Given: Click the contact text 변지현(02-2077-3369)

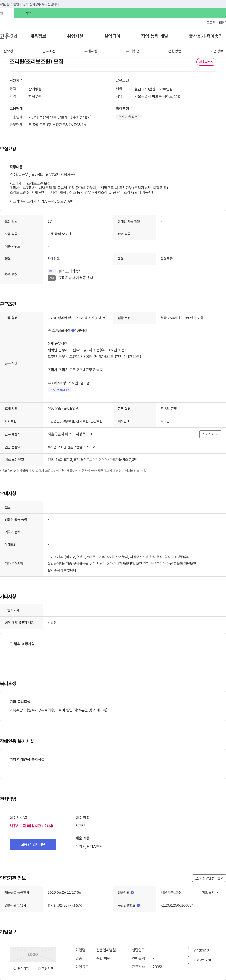Looking at the screenshot, I should point(65,905).
